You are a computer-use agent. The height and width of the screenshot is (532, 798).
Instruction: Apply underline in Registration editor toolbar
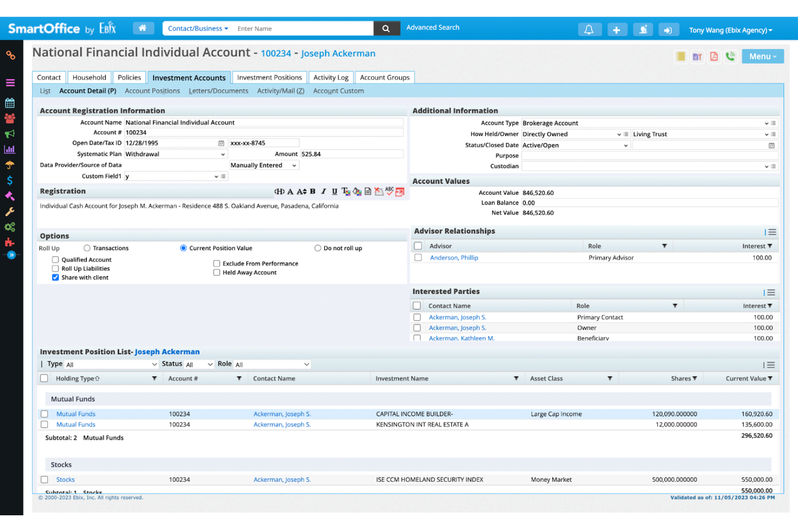pyautogui.click(x=334, y=191)
